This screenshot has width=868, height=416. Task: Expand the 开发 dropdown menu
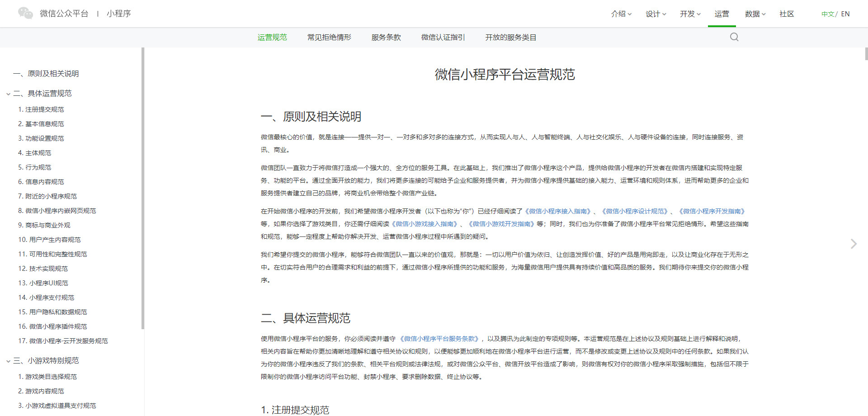pyautogui.click(x=690, y=14)
